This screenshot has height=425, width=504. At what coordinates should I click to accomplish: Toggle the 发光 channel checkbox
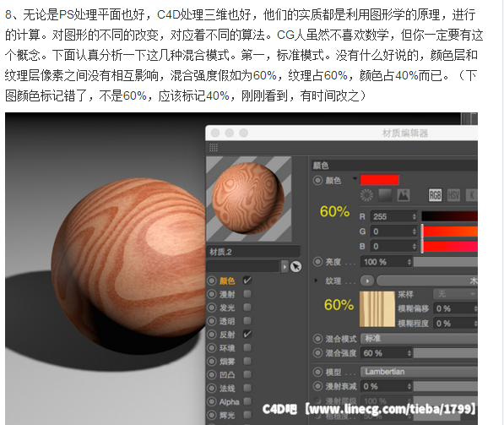pos(247,308)
